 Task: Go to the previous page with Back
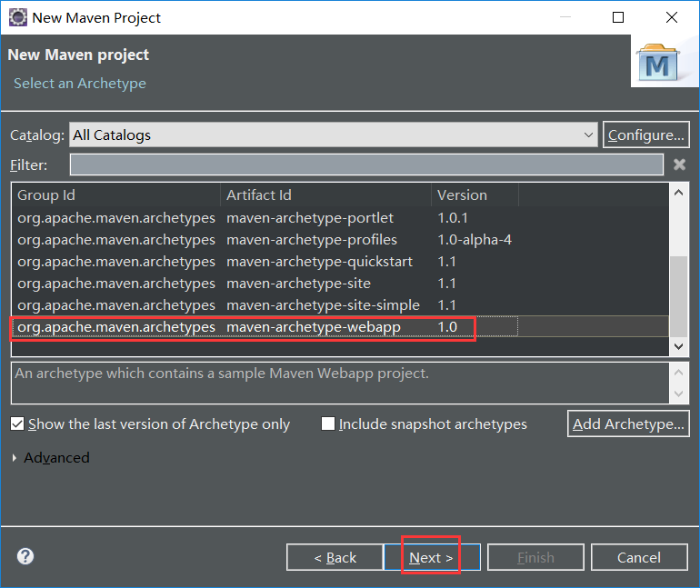click(x=335, y=557)
